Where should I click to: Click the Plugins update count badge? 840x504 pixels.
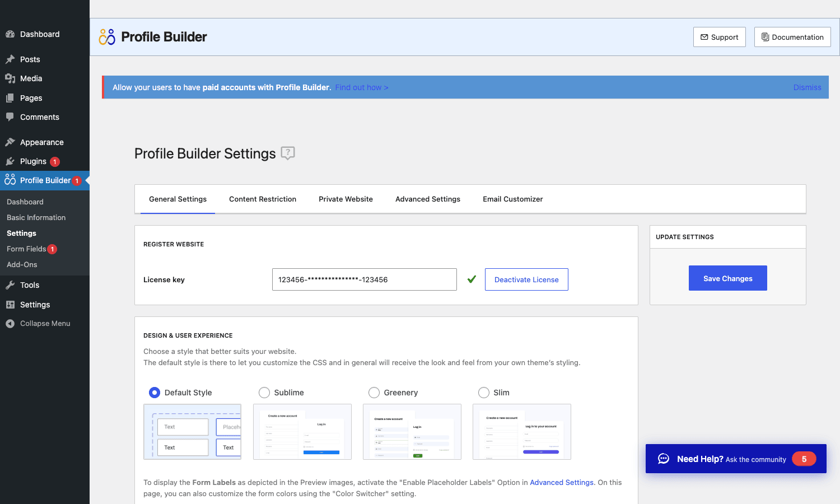(x=55, y=162)
